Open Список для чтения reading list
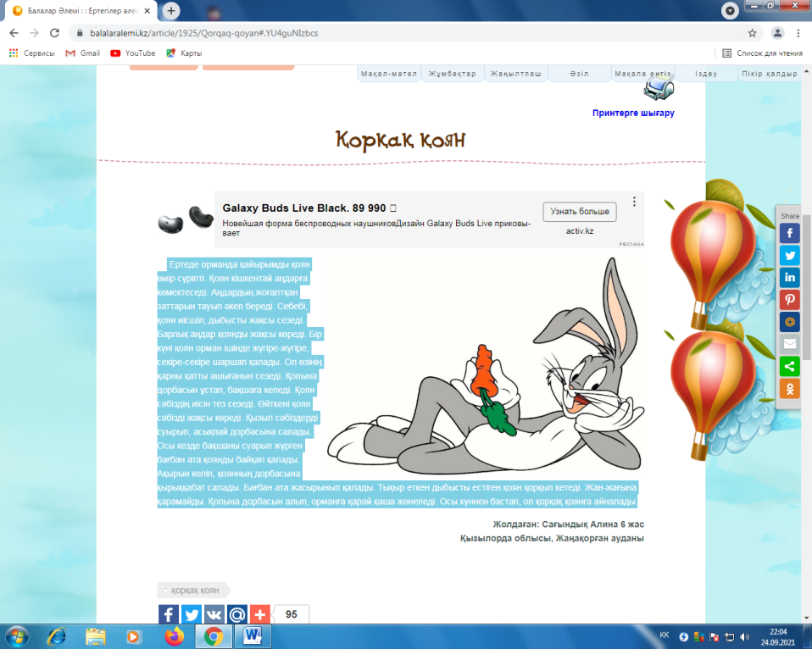 (762, 53)
